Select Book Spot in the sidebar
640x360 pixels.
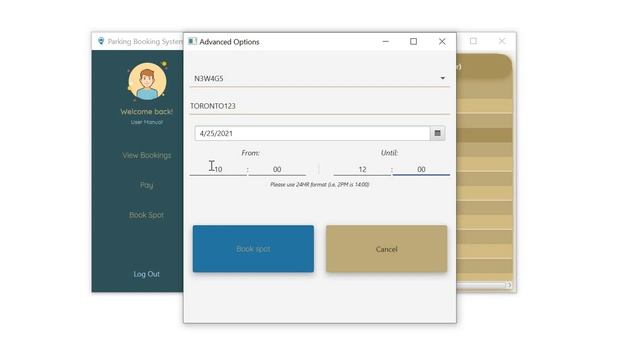tap(147, 215)
